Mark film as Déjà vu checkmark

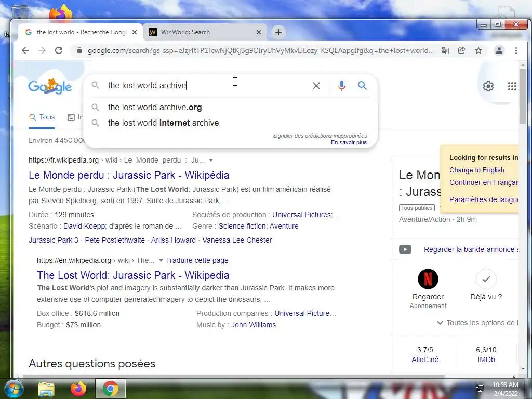(486, 279)
